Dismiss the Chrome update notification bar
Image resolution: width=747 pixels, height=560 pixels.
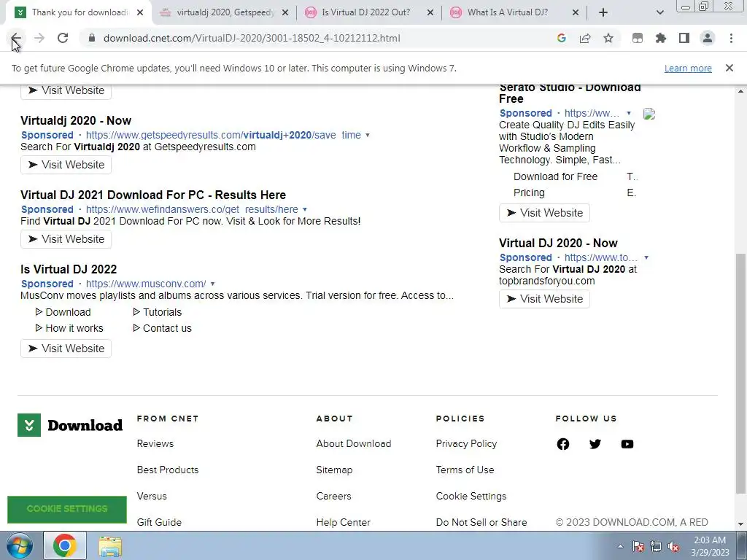729,68
